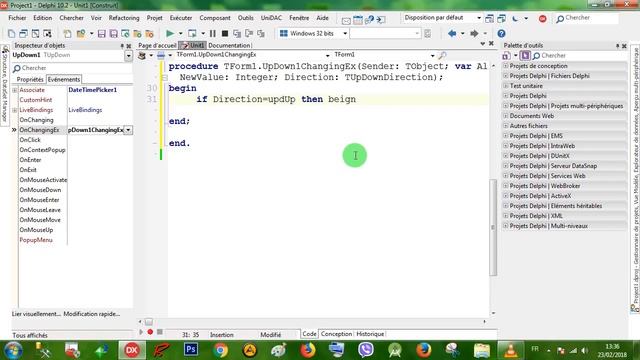This screenshot has height=360, width=640.
Task: Click the Delphi DX icon in the taskbar
Action: coord(132,350)
